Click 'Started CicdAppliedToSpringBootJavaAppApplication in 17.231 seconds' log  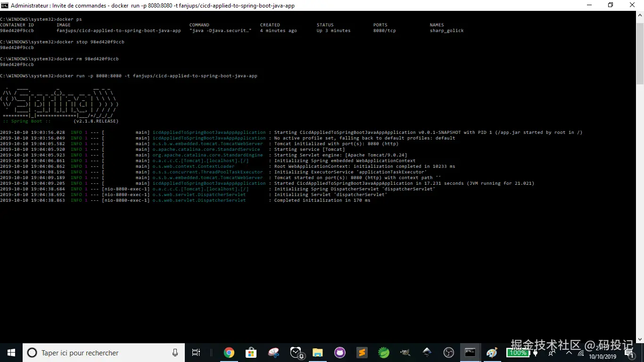coord(405,183)
